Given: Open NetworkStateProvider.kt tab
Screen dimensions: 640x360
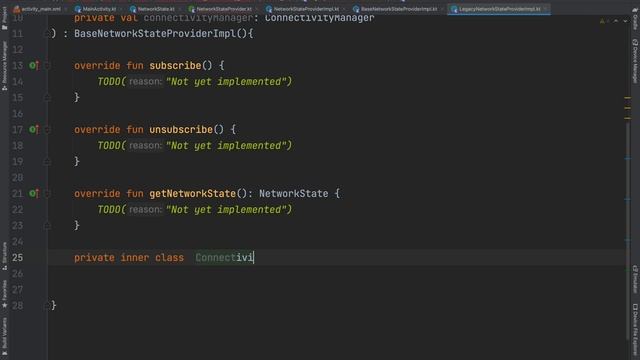Looking at the screenshot, I should coord(221,9).
